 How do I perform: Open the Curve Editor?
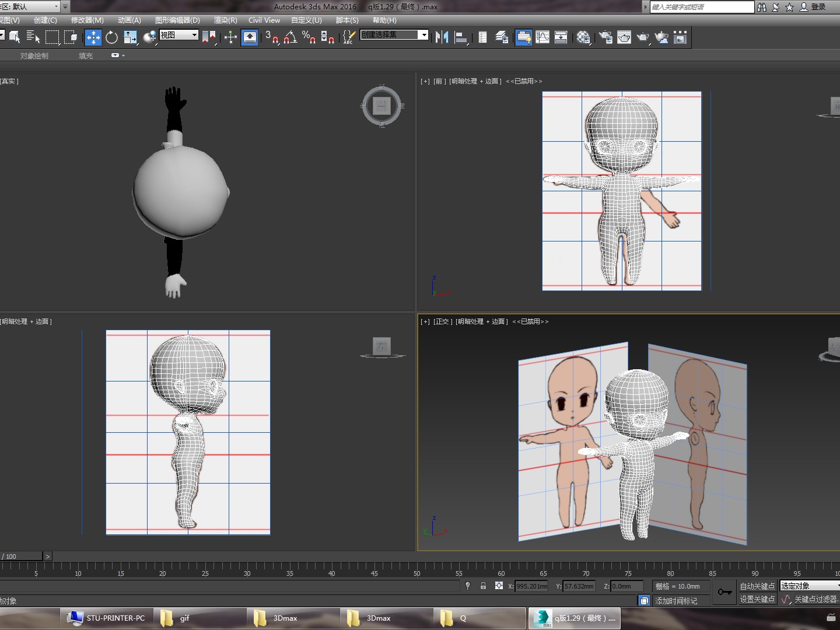pyautogui.click(x=542, y=38)
